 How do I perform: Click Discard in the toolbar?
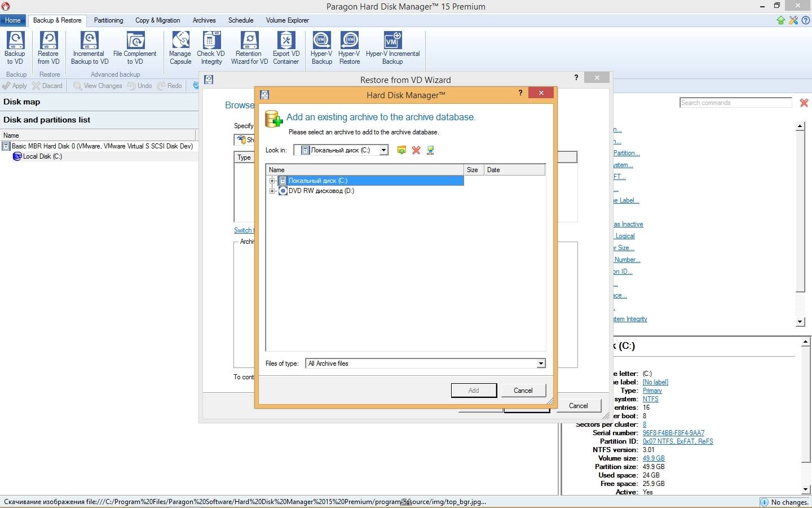47,86
